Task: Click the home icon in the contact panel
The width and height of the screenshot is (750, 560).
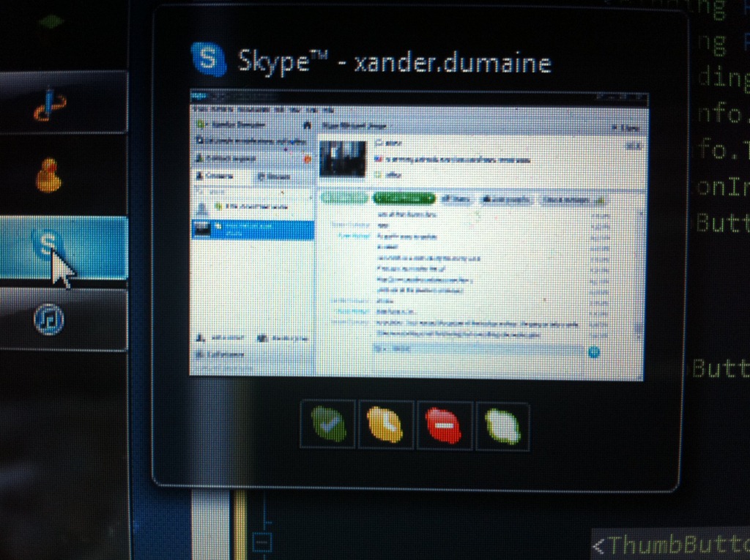Action: click(308, 124)
